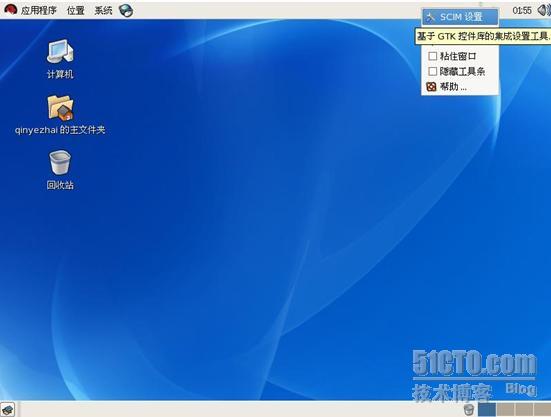
Task: Toggle the 隐藏工具条 checkbox
Action: coord(433,72)
